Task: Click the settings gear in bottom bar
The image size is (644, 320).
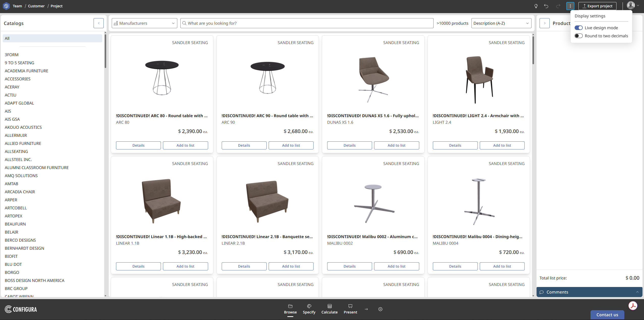Action: click(x=380, y=309)
